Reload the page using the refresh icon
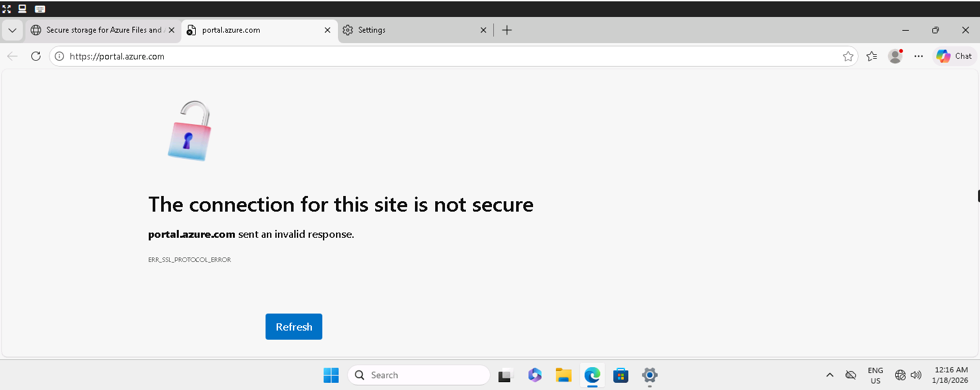The width and height of the screenshot is (980, 390). click(36, 56)
